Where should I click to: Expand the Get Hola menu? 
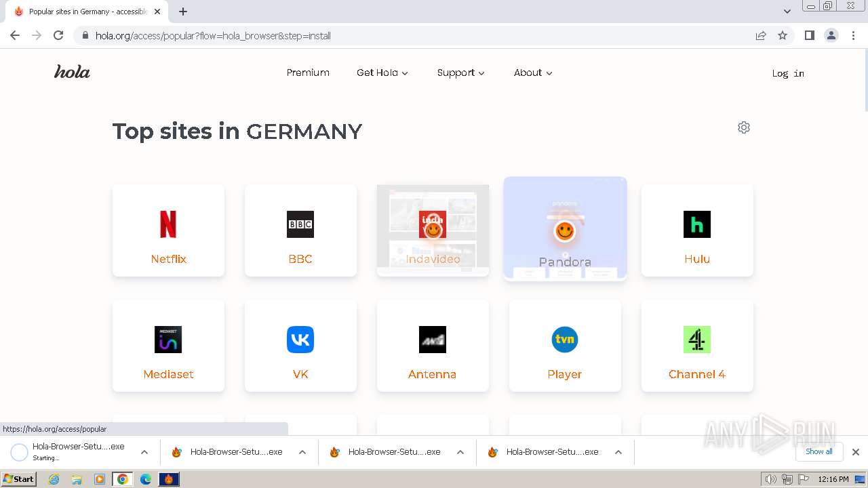(382, 73)
